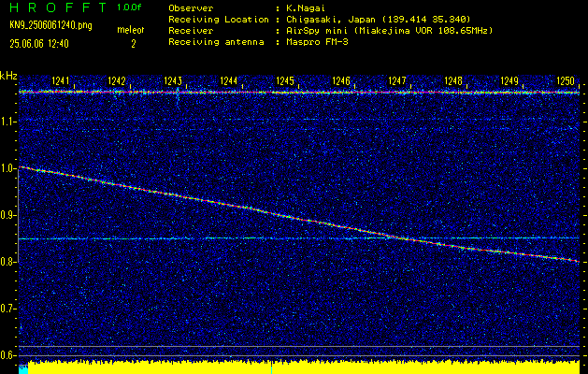Click the yellow signal level bar graph
This screenshot has width=588, height=374.
(304, 367)
